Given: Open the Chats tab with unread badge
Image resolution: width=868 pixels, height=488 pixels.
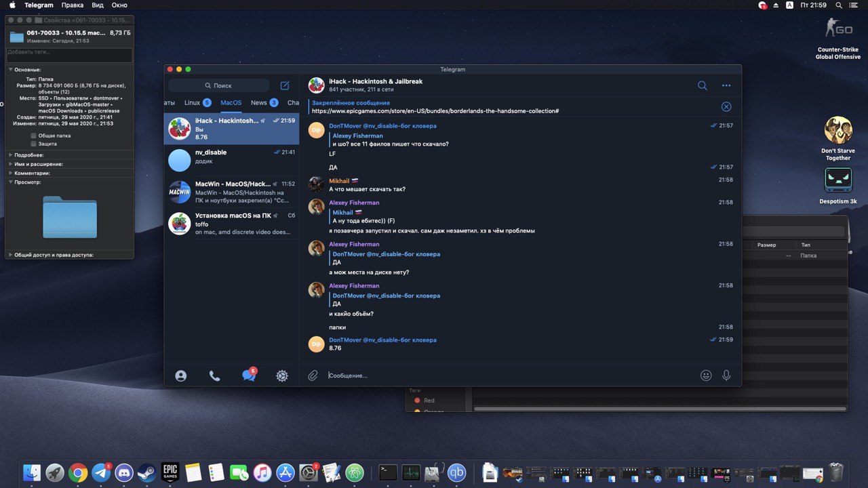Looking at the screenshot, I should 249,375.
